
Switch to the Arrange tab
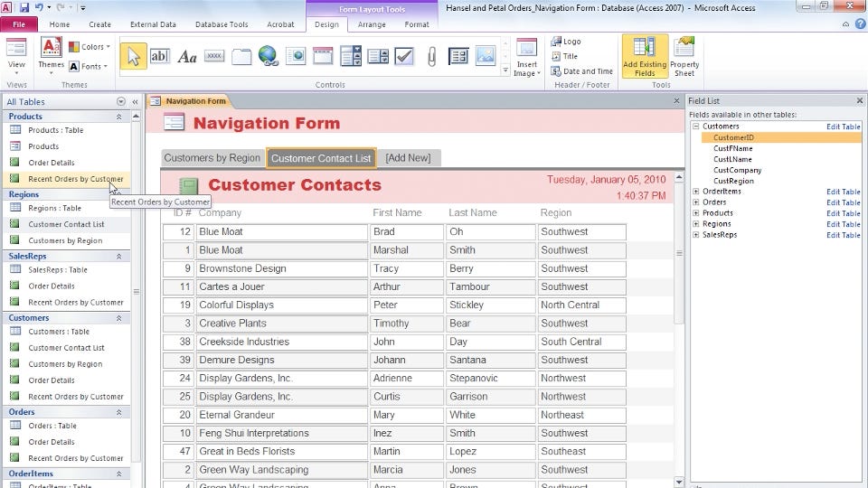(x=372, y=24)
